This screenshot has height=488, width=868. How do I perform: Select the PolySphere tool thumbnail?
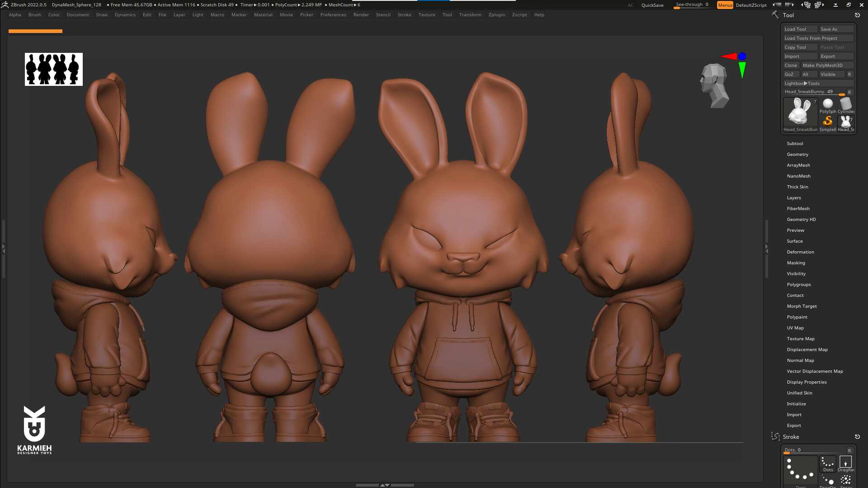(827, 105)
